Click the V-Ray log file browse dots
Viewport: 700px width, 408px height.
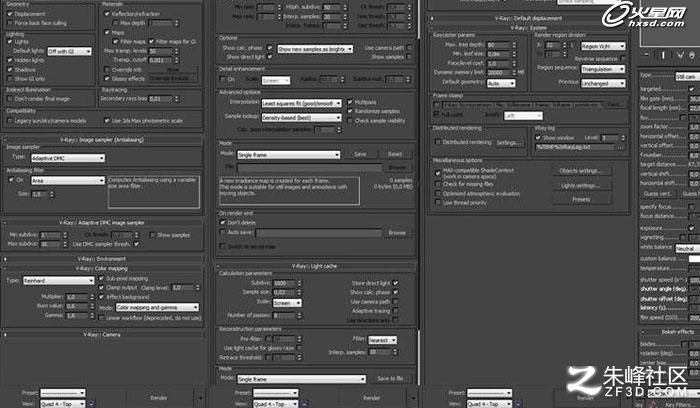click(x=620, y=147)
